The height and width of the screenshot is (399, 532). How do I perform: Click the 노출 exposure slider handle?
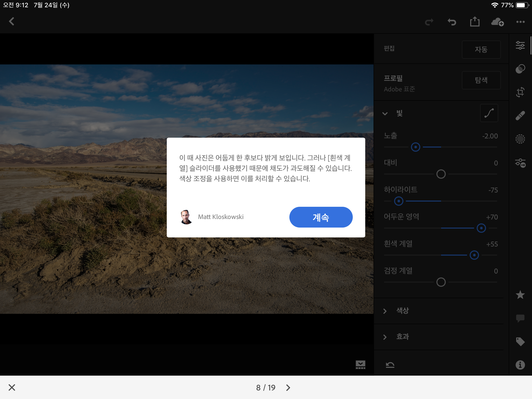[x=416, y=147]
